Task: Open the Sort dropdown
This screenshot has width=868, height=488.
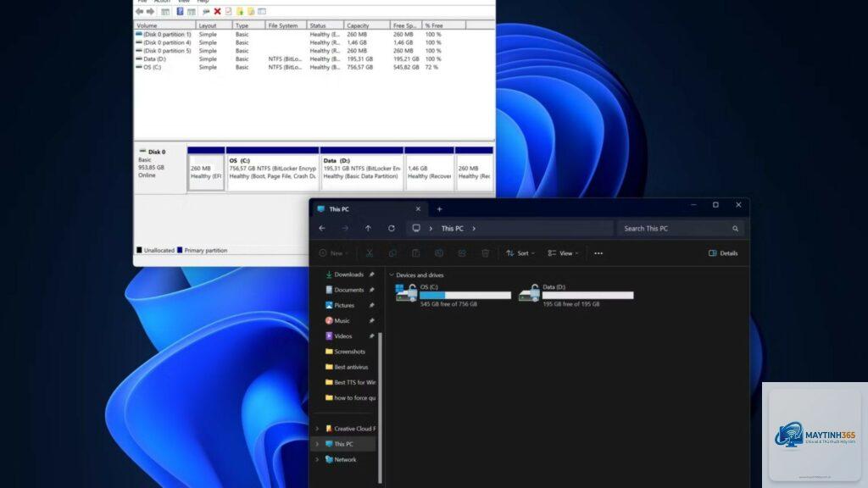Action: pyautogui.click(x=520, y=252)
